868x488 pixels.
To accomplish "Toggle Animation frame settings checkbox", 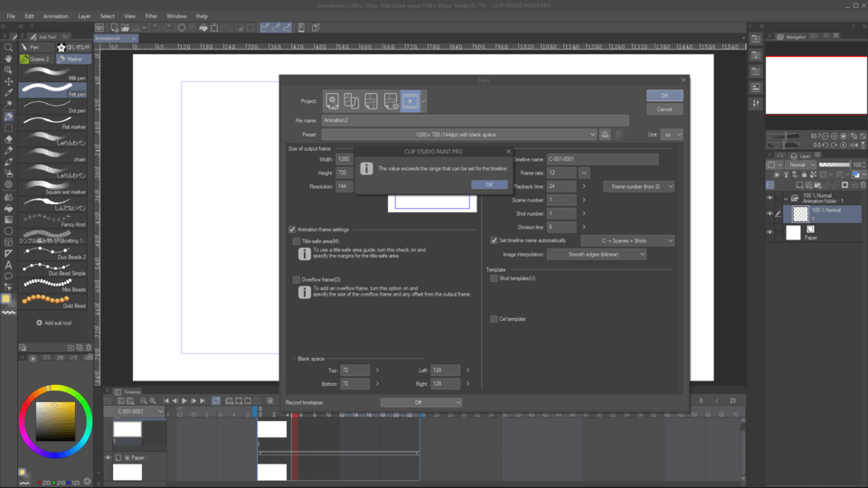I will (292, 230).
